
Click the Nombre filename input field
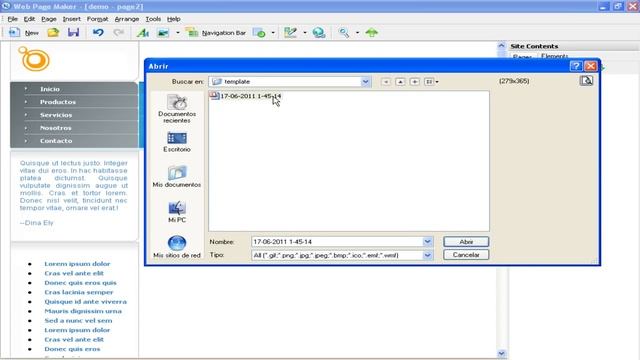coord(337,242)
